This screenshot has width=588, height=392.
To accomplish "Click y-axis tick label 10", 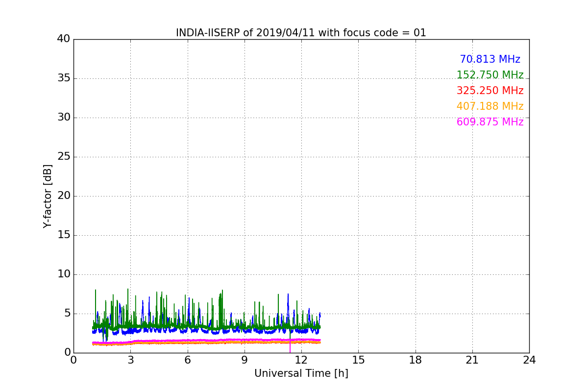I will [x=64, y=274].
